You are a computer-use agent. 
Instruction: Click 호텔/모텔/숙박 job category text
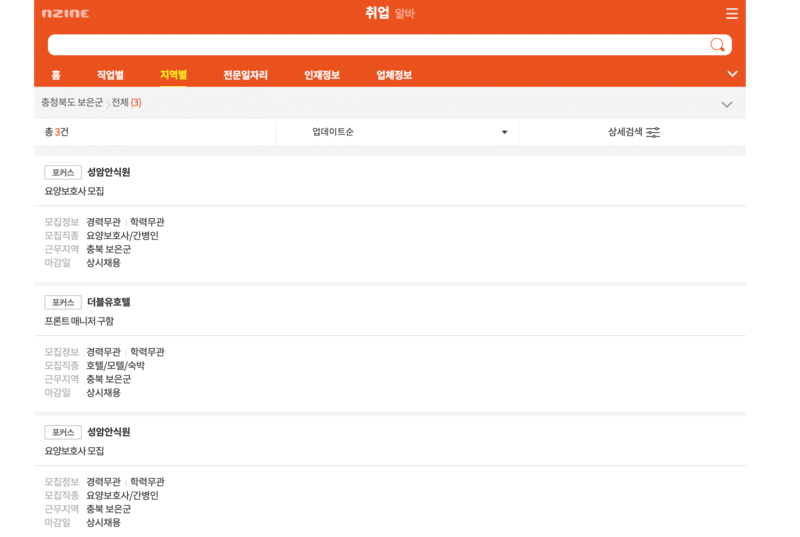[115, 366]
